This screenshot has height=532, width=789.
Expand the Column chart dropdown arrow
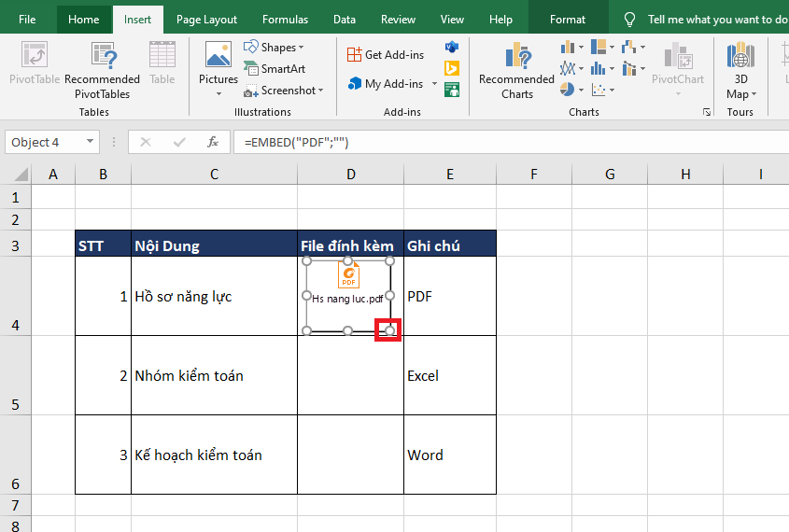[x=581, y=48]
